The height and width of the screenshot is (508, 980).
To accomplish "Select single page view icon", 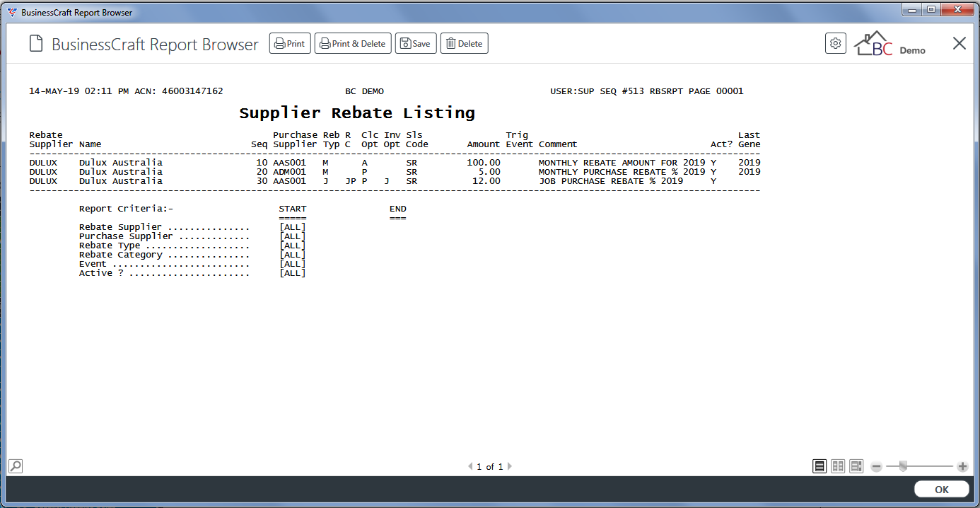I will 819,466.
